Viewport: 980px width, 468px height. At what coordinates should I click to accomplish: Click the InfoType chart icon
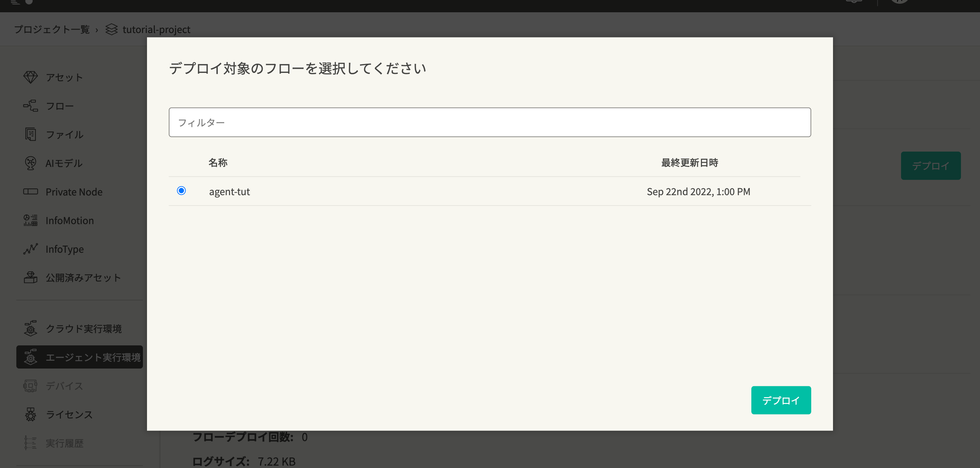point(30,249)
